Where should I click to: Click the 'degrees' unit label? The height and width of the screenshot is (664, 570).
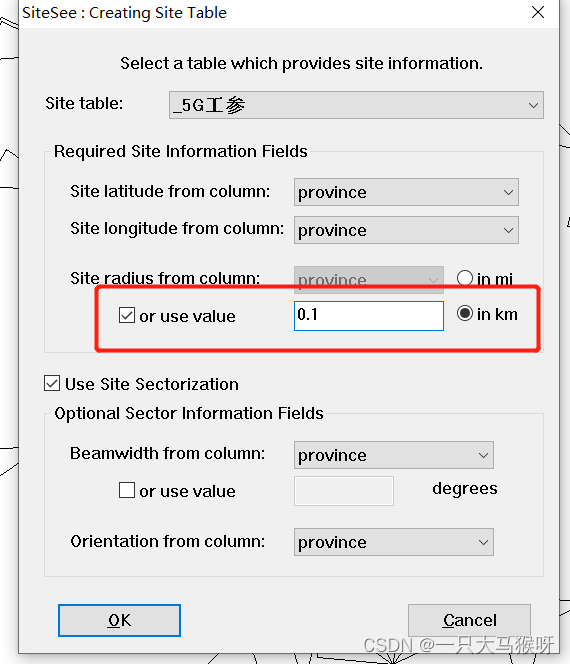coord(465,489)
